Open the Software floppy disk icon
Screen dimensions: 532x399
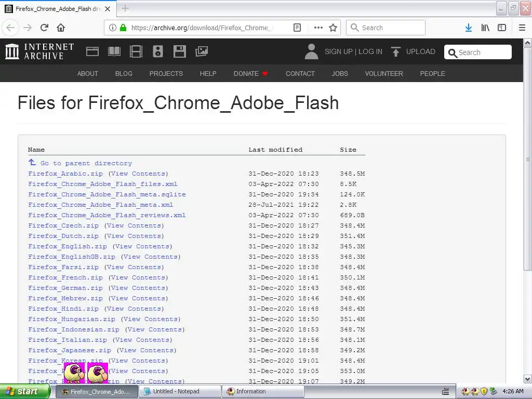click(x=179, y=51)
